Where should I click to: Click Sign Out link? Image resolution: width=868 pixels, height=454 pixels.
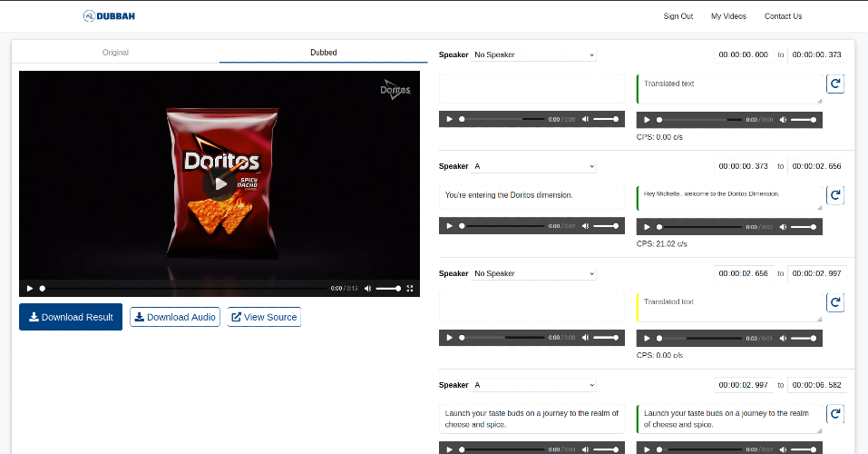pyautogui.click(x=678, y=16)
